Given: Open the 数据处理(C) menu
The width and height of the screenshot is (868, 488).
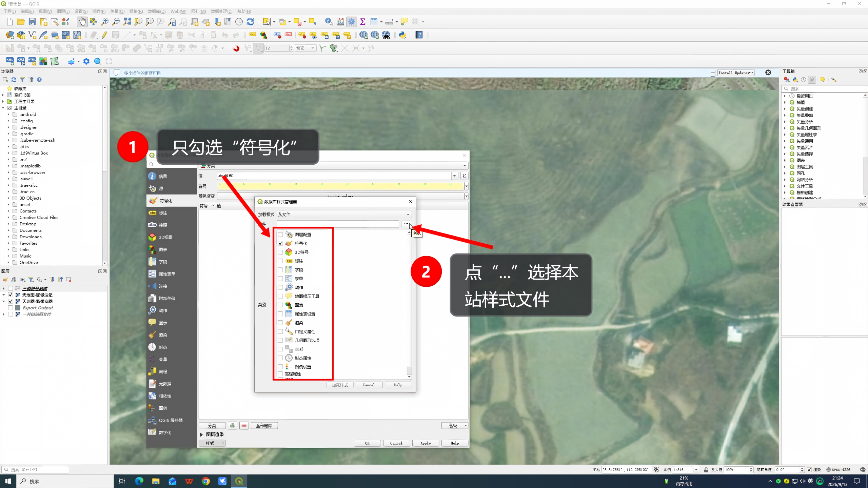Looking at the screenshot, I should click(221, 11).
